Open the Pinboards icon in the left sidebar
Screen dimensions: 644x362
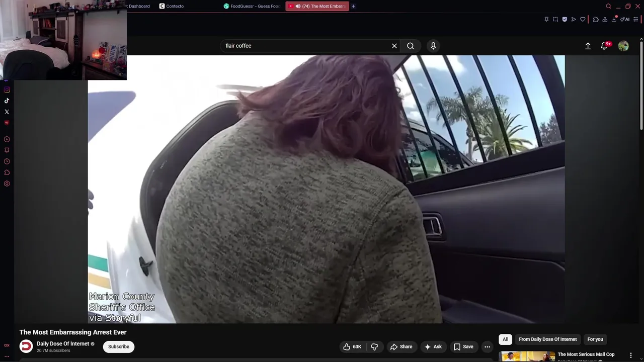[7, 150]
